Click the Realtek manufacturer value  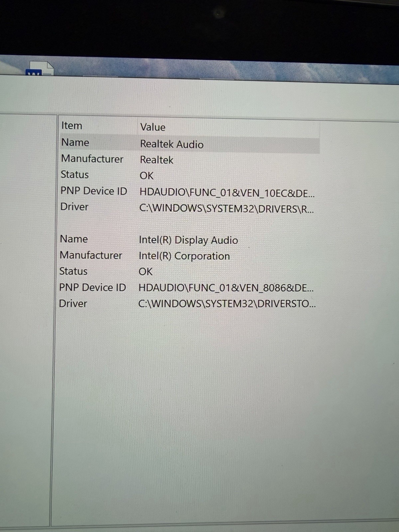coord(157,160)
